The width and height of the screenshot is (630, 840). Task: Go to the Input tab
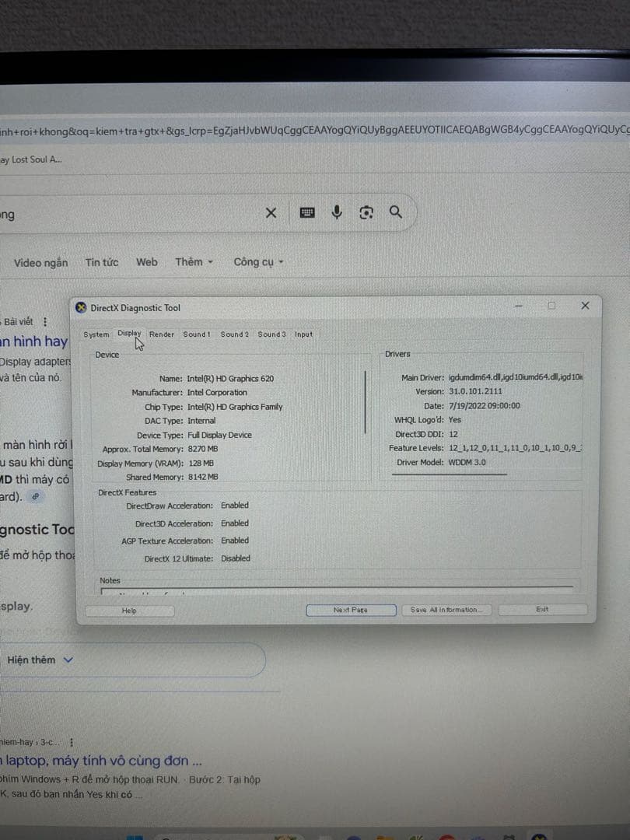(x=303, y=334)
